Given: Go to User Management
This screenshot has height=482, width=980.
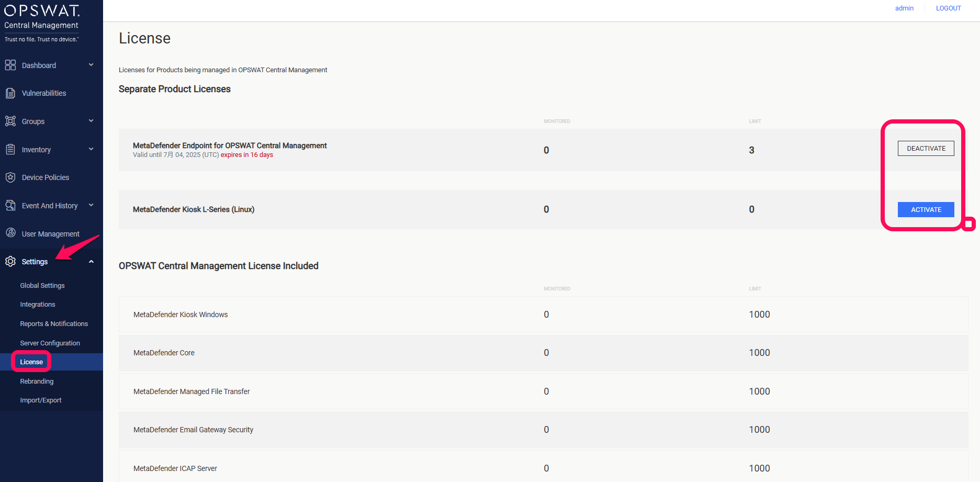Looking at the screenshot, I should [x=51, y=234].
